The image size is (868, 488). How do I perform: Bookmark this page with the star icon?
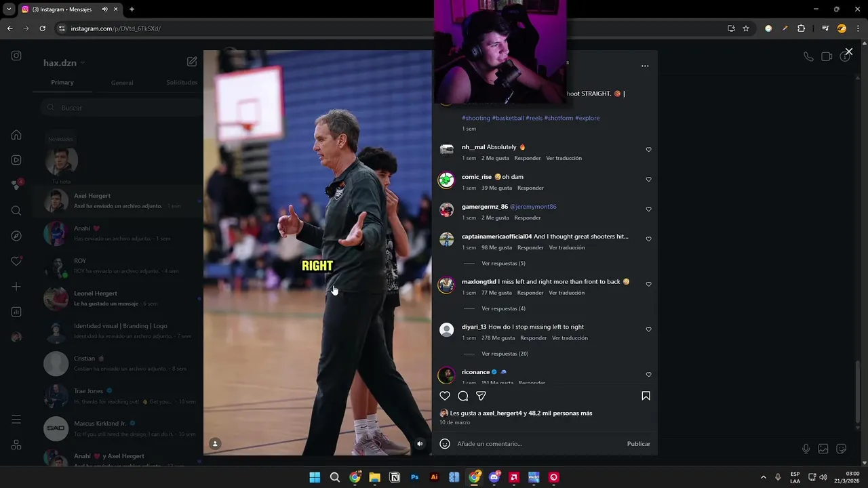pos(746,28)
